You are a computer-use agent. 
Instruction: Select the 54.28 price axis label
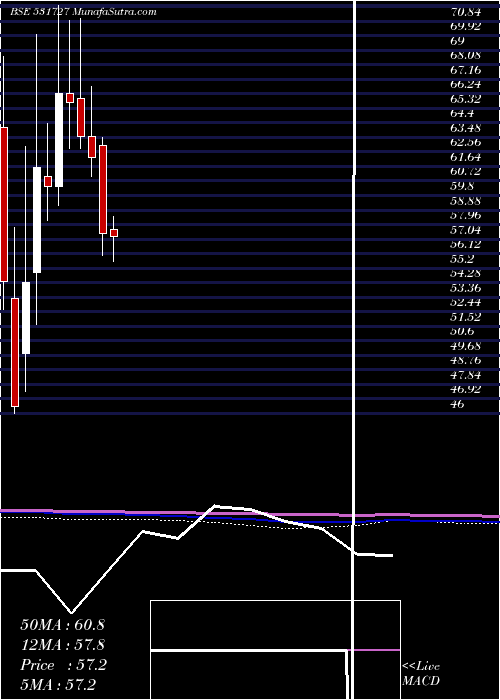466,273
